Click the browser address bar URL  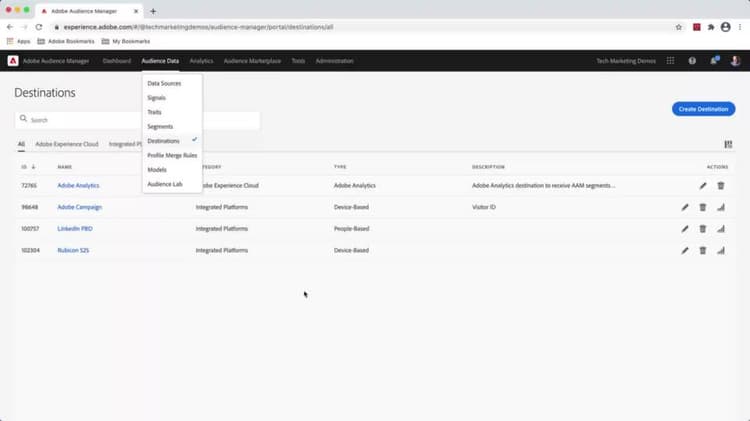point(199,27)
